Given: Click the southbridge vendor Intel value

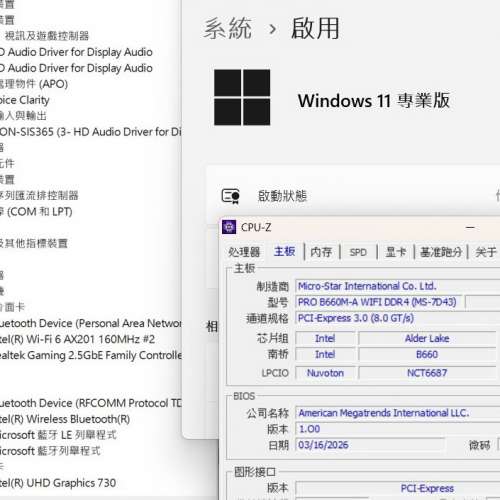Looking at the screenshot, I should [325, 354].
